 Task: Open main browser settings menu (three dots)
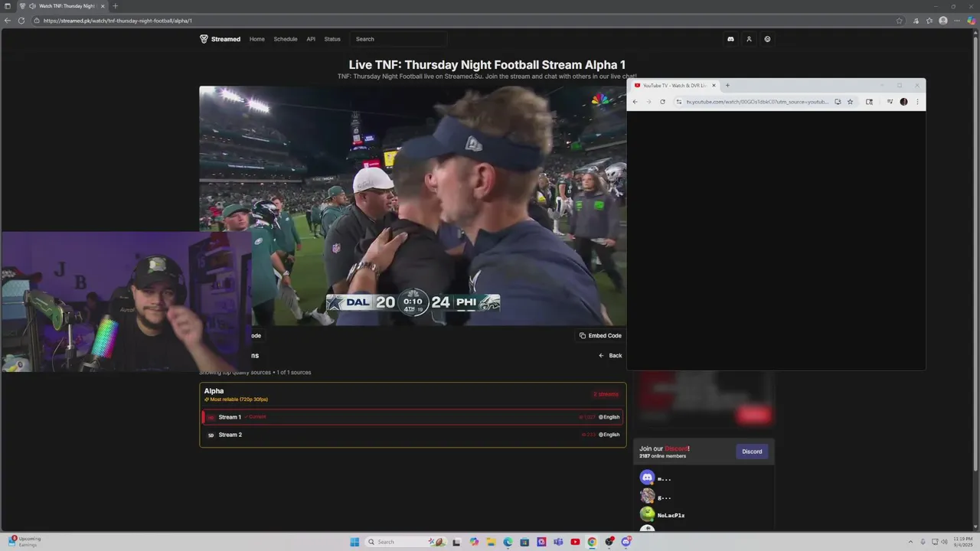957,21
